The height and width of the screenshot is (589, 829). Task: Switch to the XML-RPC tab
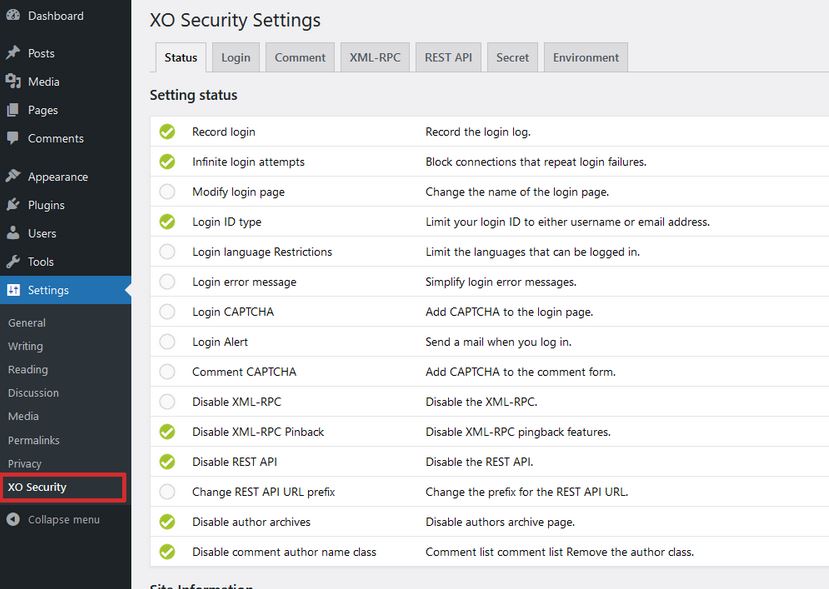pyautogui.click(x=375, y=57)
